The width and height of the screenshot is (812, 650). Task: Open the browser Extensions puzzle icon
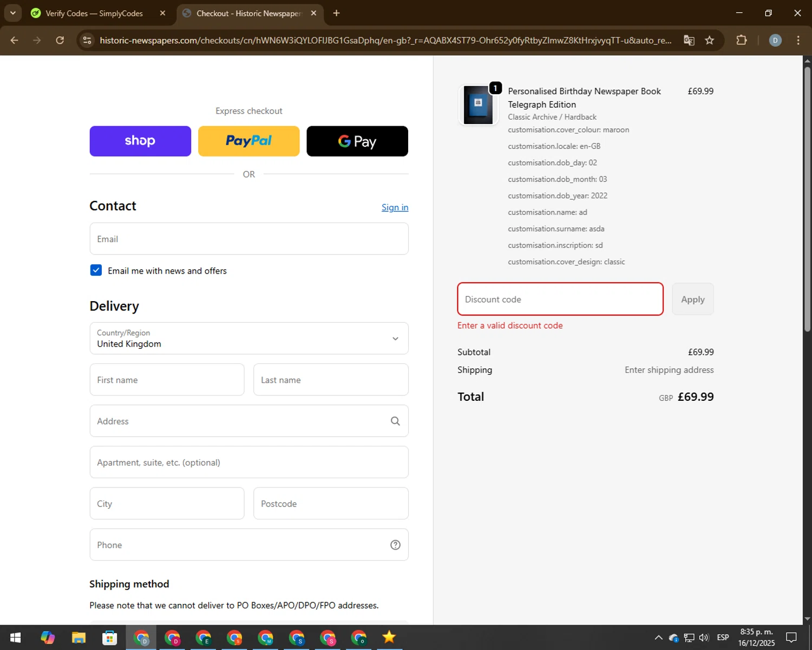click(x=741, y=40)
